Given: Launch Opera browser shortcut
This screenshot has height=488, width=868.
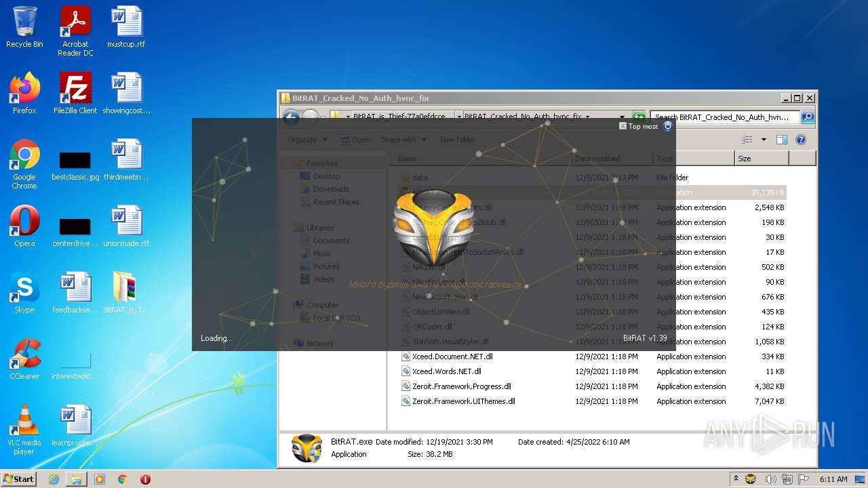Looking at the screenshot, I should point(24,226).
